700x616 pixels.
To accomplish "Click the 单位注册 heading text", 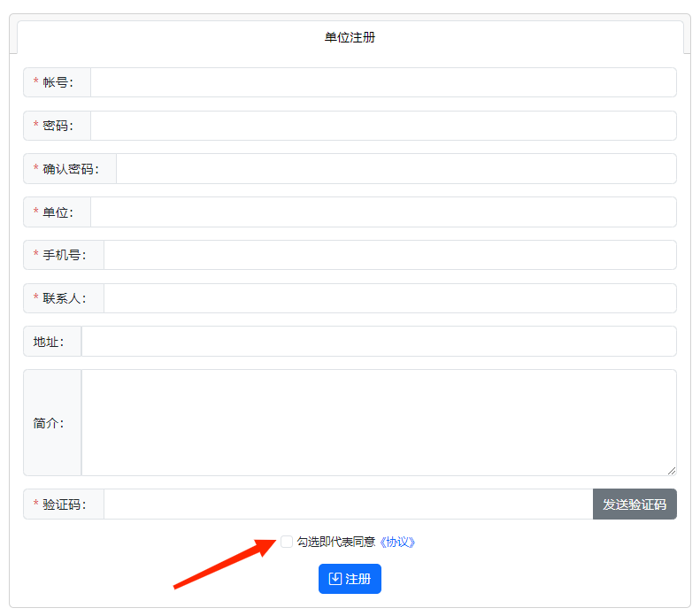I will point(350,37).
